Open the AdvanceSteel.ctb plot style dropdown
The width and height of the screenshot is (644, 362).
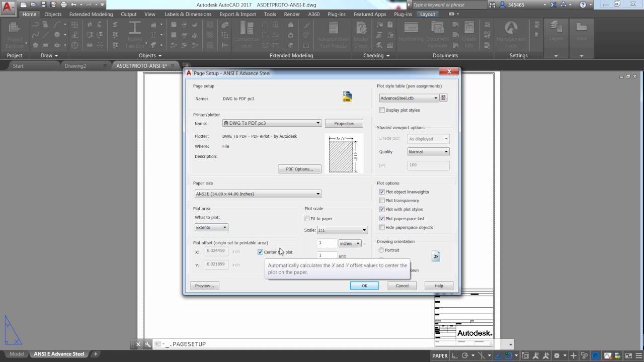409,98
